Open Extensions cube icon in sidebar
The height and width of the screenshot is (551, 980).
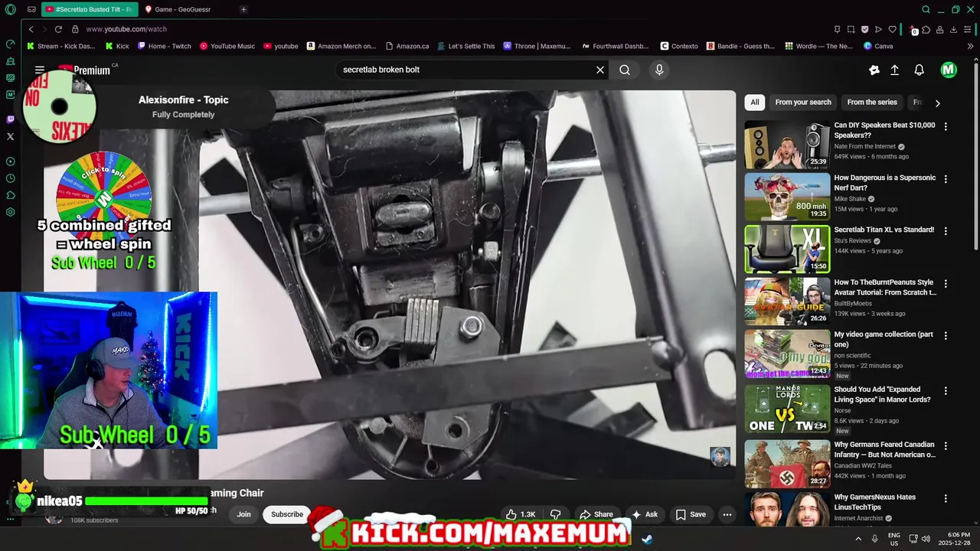click(x=10, y=195)
